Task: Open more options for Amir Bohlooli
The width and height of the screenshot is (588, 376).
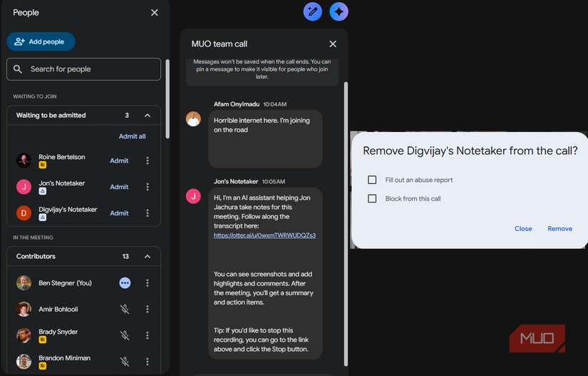Action: pyautogui.click(x=148, y=309)
